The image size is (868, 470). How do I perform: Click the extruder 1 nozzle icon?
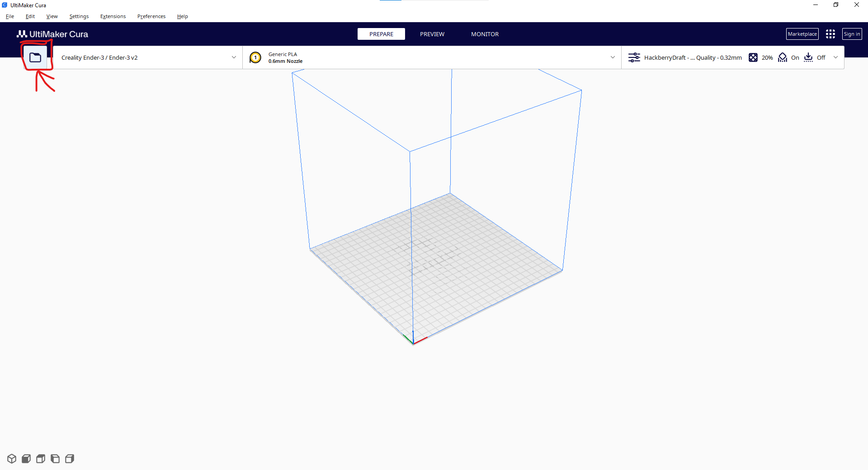[255, 57]
